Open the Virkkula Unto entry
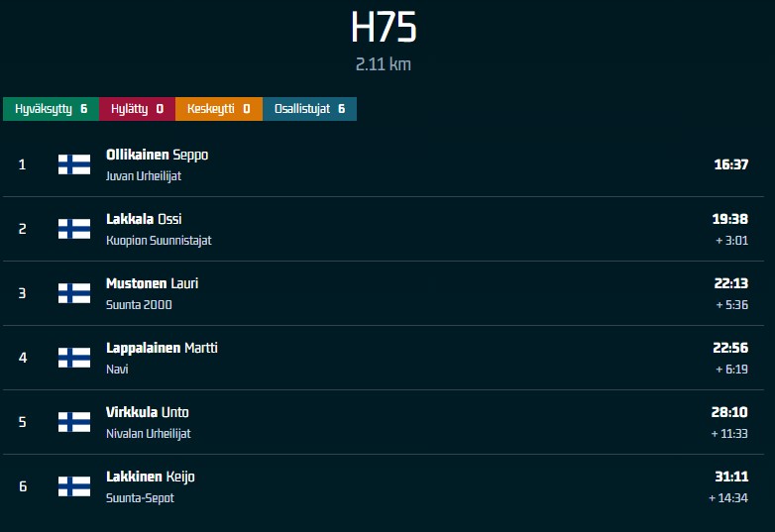The height and width of the screenshot is (532, 775). [x=147, y=412]
